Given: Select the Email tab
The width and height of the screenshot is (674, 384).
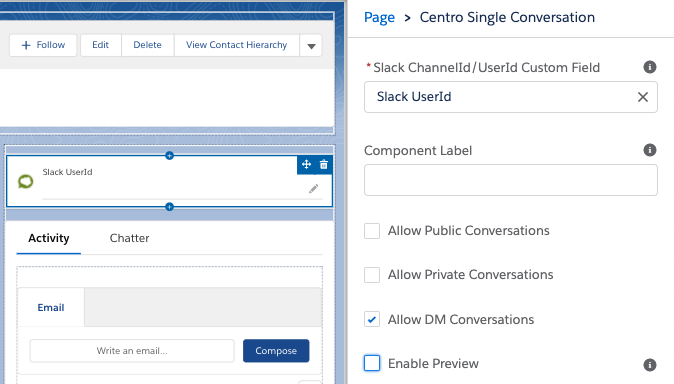Looking at the screenshot, I should click(51, 307).
